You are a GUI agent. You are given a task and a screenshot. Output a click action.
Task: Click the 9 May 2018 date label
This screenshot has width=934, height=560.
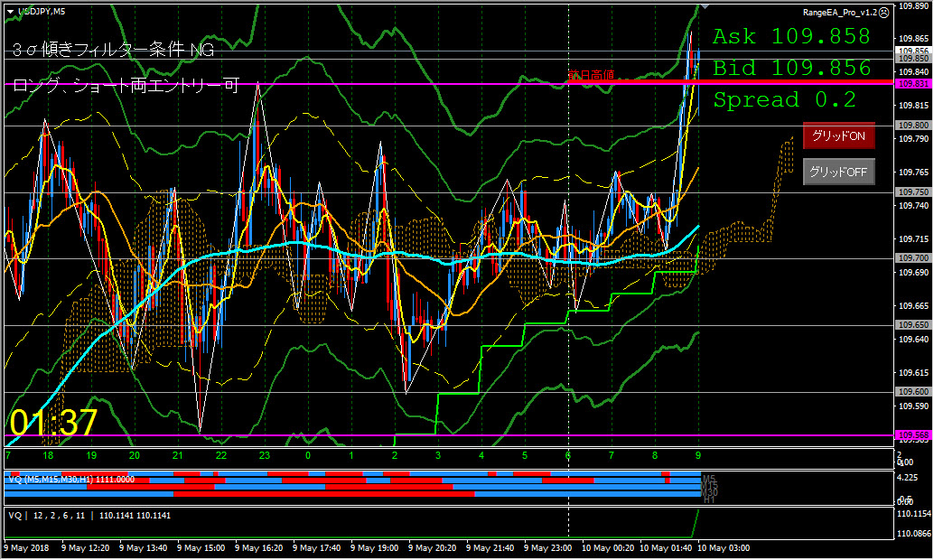27,548
